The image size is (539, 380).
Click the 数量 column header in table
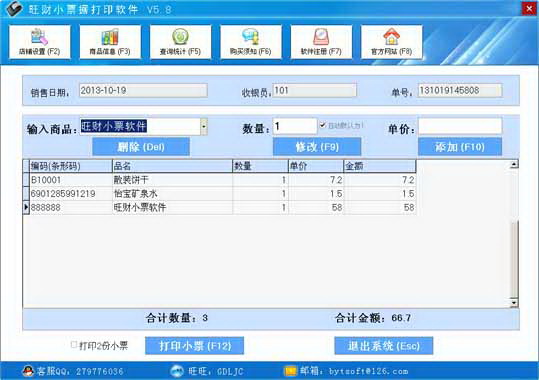point(260,166)
